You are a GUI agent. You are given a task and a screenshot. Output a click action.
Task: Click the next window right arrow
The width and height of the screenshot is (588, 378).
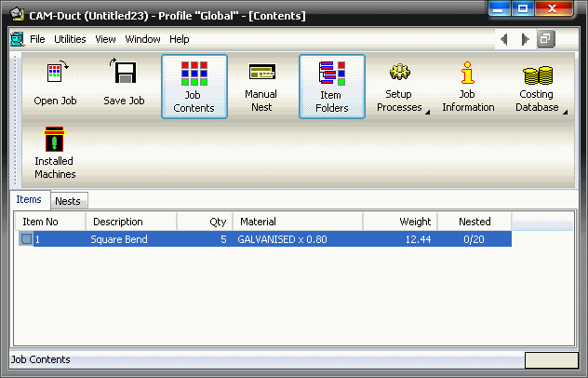[525, 39]
